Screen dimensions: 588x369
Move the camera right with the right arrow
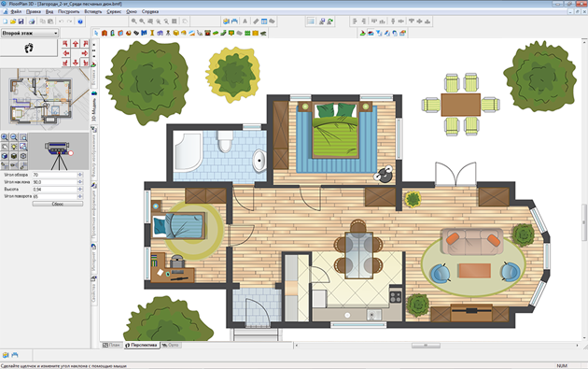click(85, 53)
